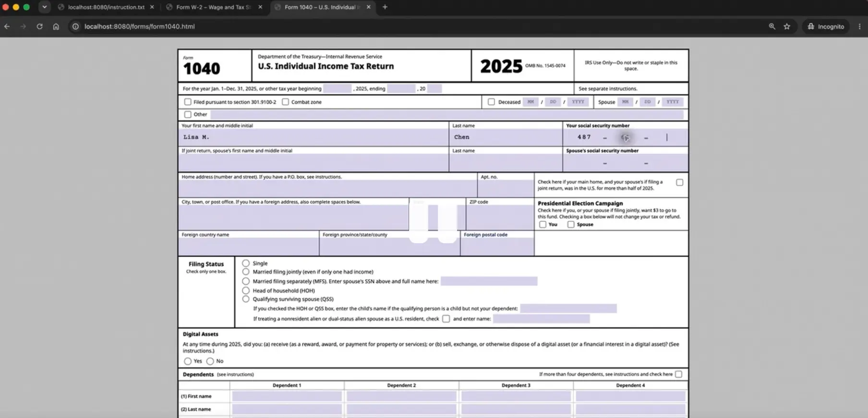Click the MFS spouse full name field
Viewport: 868px width, 418px height.
(489, 281)
